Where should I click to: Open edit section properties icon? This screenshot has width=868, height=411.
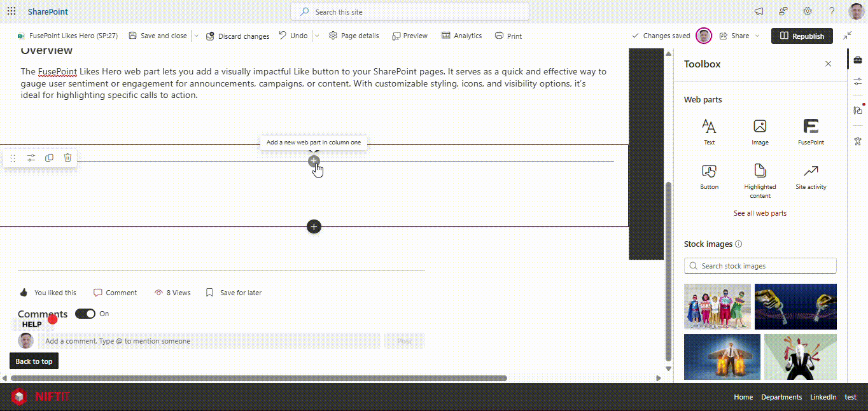point(31,158)
